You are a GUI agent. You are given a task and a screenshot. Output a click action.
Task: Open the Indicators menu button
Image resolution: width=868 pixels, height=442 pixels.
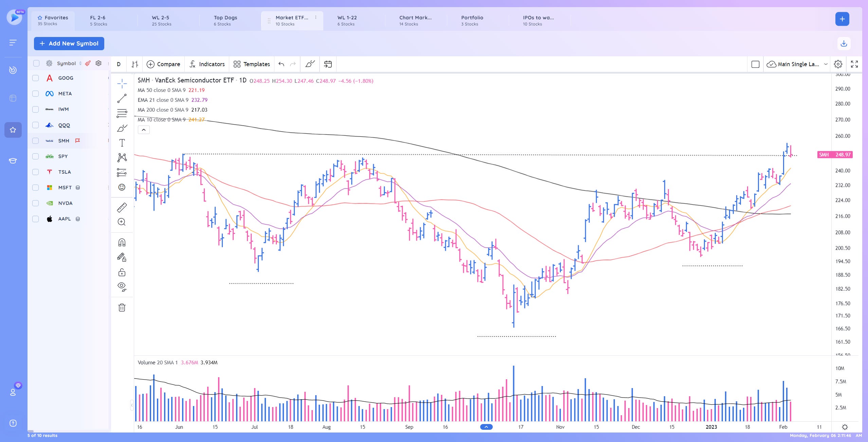[207, 64]
